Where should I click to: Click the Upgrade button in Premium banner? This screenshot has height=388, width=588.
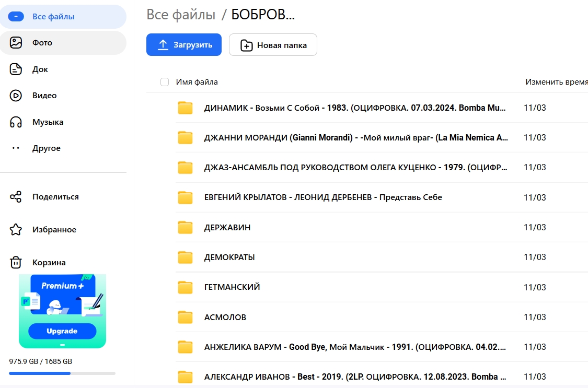pos(62,331)
